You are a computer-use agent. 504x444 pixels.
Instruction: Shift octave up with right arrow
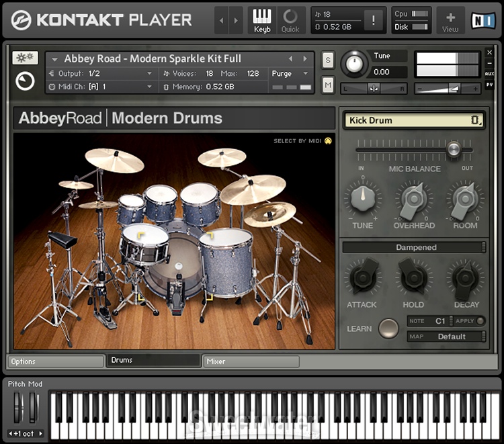(x=40, y=433)
